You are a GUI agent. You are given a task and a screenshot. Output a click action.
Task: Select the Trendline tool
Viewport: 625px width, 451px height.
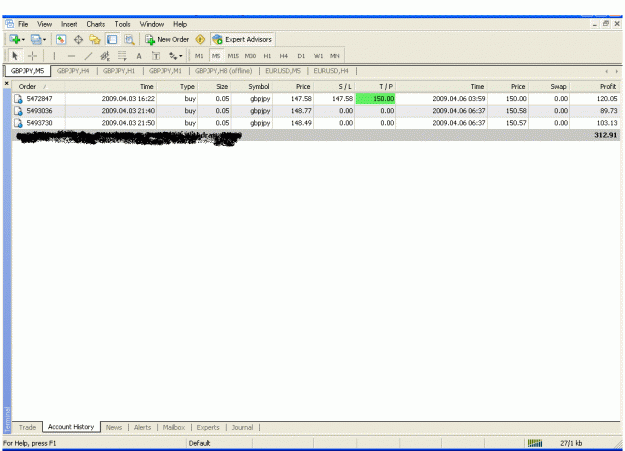click(88, 56)
